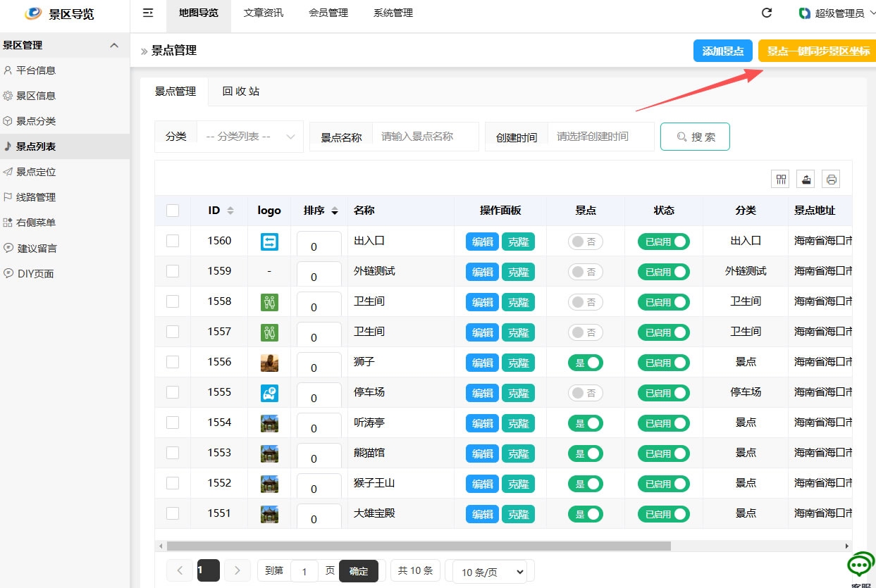Open 景点定位 in sidebar
The height and width of the screenshot is (588, 876).
(x=65, y=172)
